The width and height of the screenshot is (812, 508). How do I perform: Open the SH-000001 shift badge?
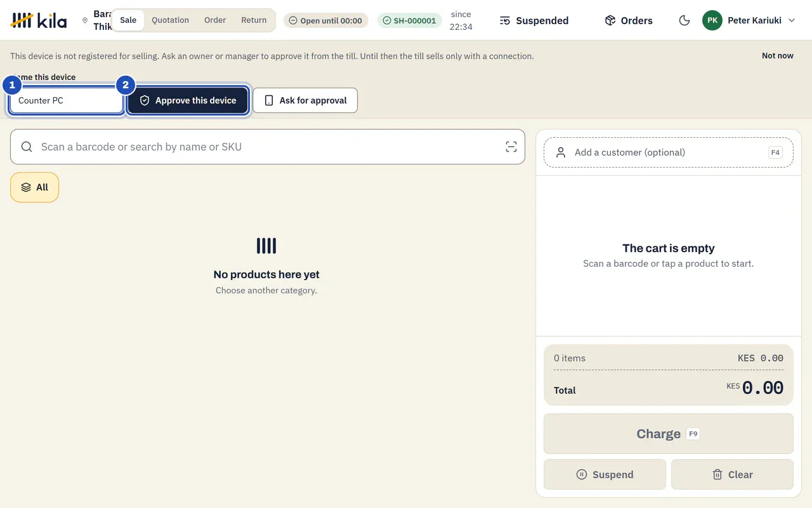tap(410, 20)
